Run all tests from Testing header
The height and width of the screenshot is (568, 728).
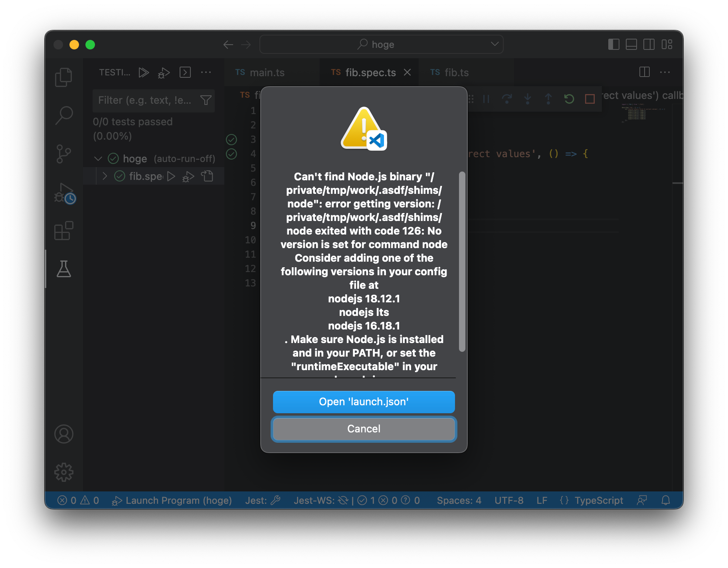coord(144,73)
